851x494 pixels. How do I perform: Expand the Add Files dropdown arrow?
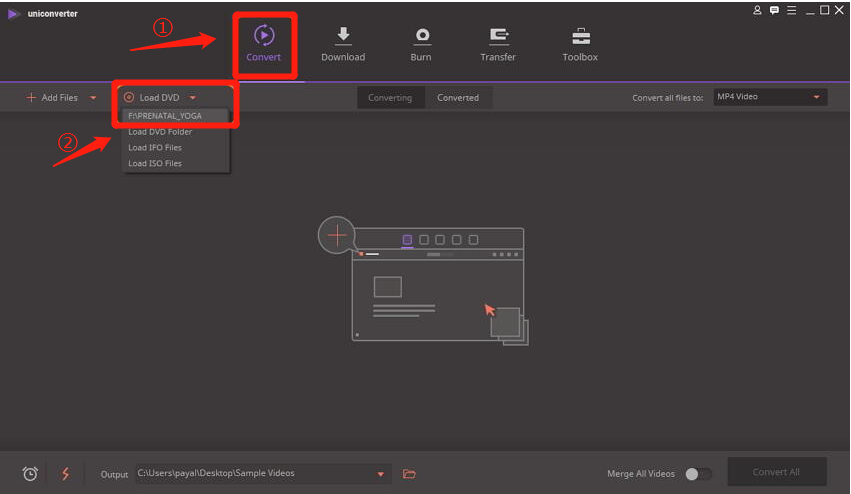(x=93, y=98)
